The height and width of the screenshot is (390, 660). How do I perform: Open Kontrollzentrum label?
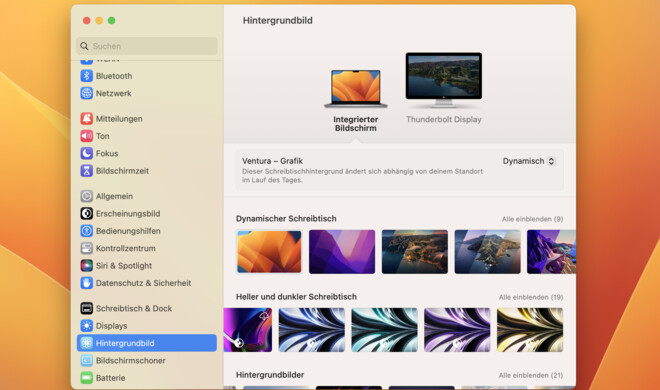(126, 248)
